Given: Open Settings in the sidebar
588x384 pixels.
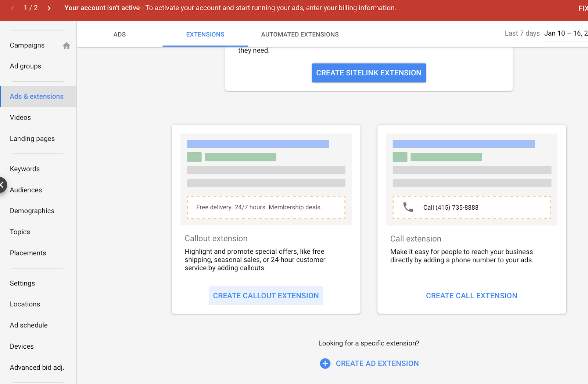Looking at the screenshot, I should coord(22,283).
